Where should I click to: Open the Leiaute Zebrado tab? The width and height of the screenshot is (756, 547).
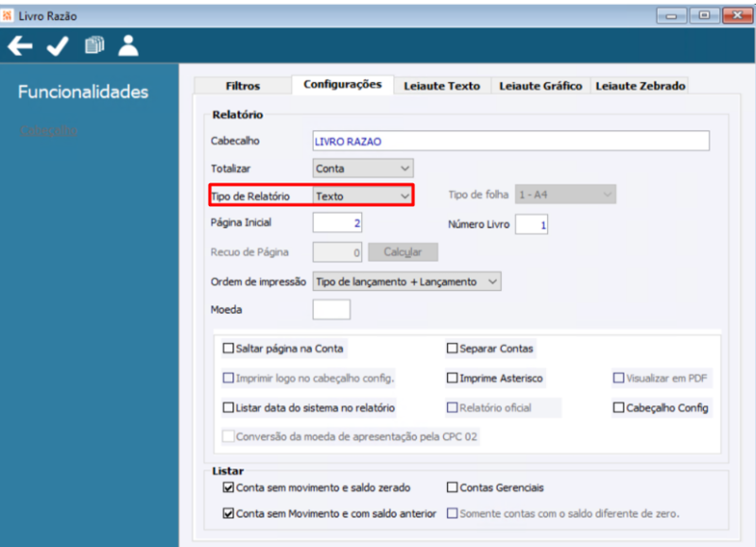tap(641, 86)
